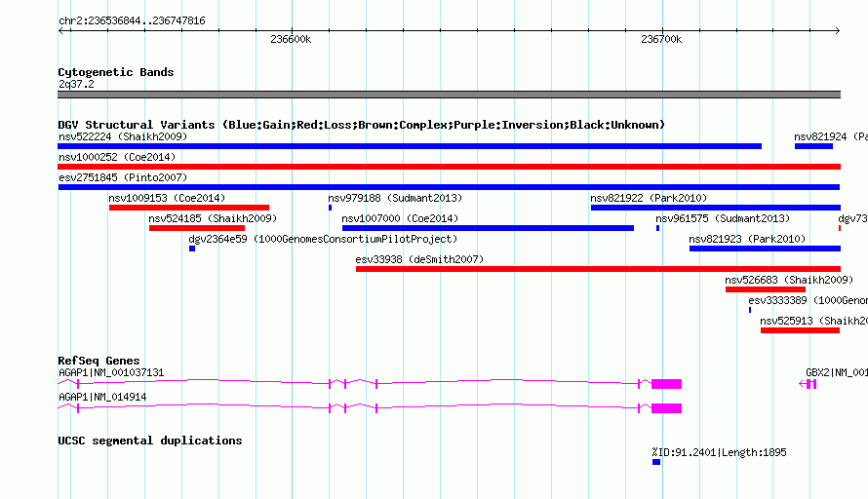The image size is (868, 499).
Task: Click the AGAP1|NM_014914 gene label
Action: coord(102,398)
